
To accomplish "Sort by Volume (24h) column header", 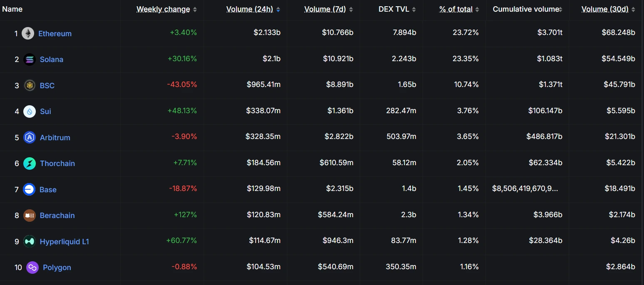I will click(x=253, y=9).
